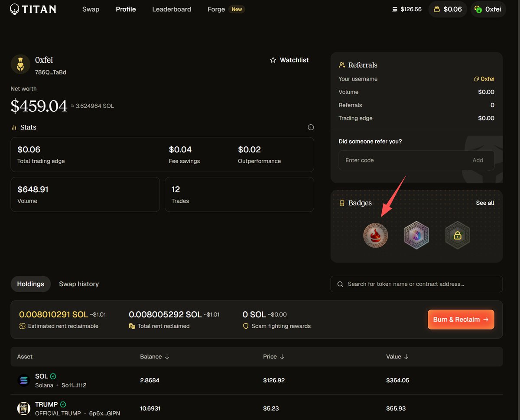Screen dimensions: 520x420
Task: Click the Asset column header
Action: (25, 357)
